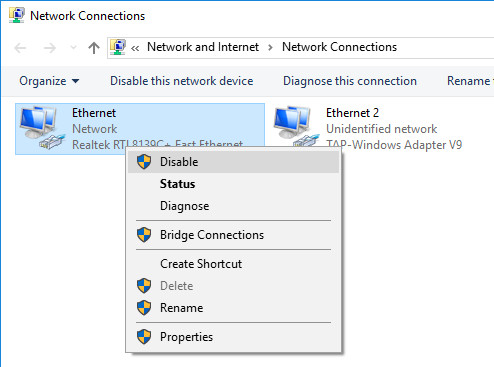Click the Network Connections title bar icon
494x367 pixels.
click(x=17, y=15)
